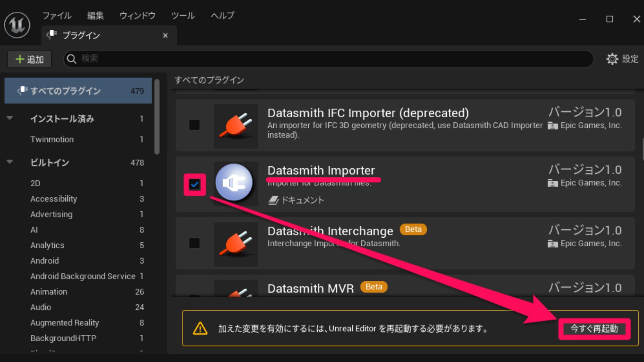
Task: Click the すべてのプラグイン heading above the list
Action: coord(209,80)
